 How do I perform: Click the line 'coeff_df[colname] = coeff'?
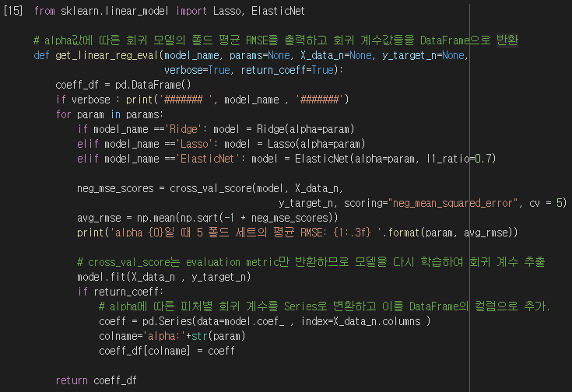click(167, 351)
